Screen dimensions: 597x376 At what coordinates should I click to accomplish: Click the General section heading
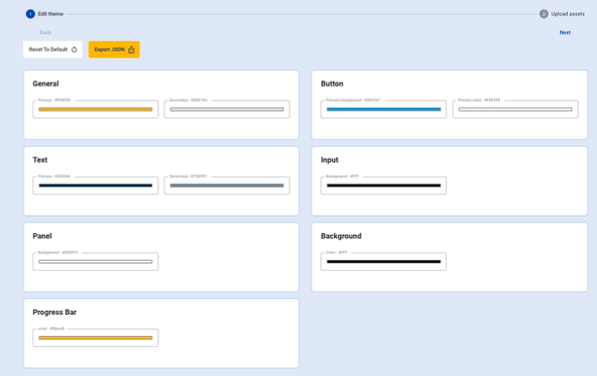tap(46, 84)
